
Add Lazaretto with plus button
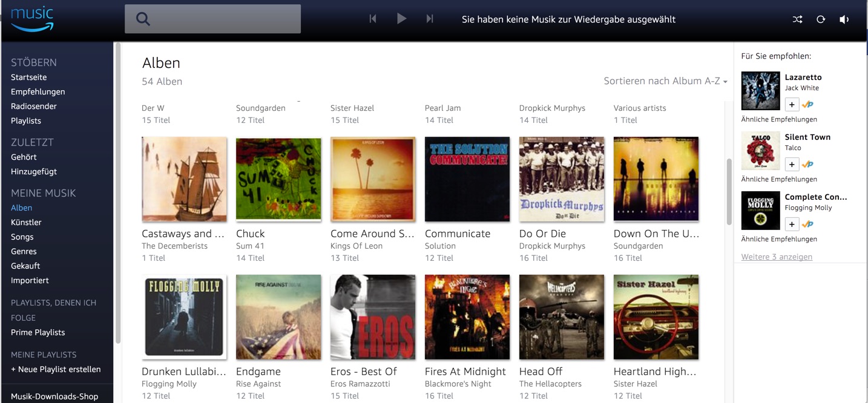coord(792,105)
